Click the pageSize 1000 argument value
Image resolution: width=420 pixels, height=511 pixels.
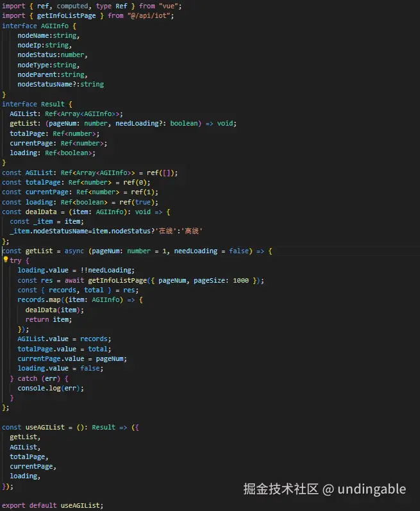click(241, 280)
